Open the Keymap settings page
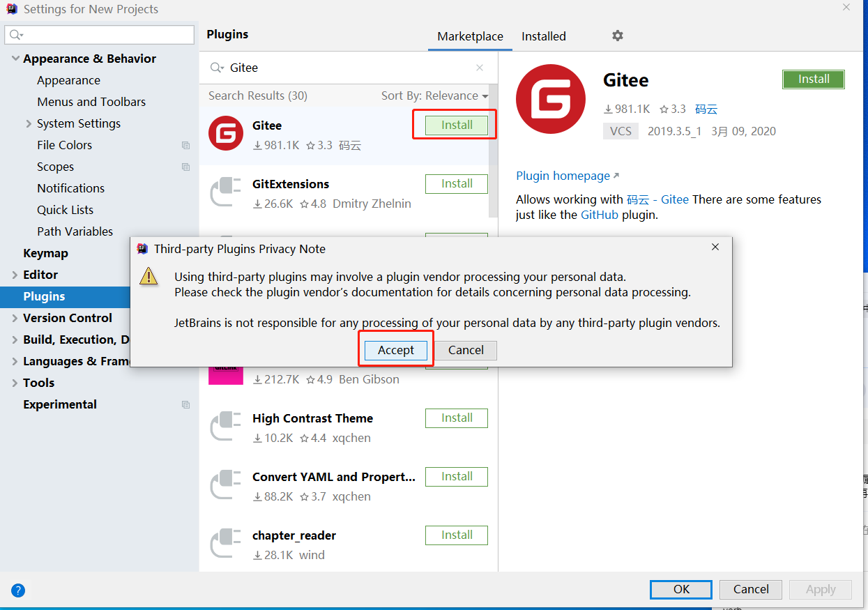This screenshot has height=610, width=868. tap(45, 253)
